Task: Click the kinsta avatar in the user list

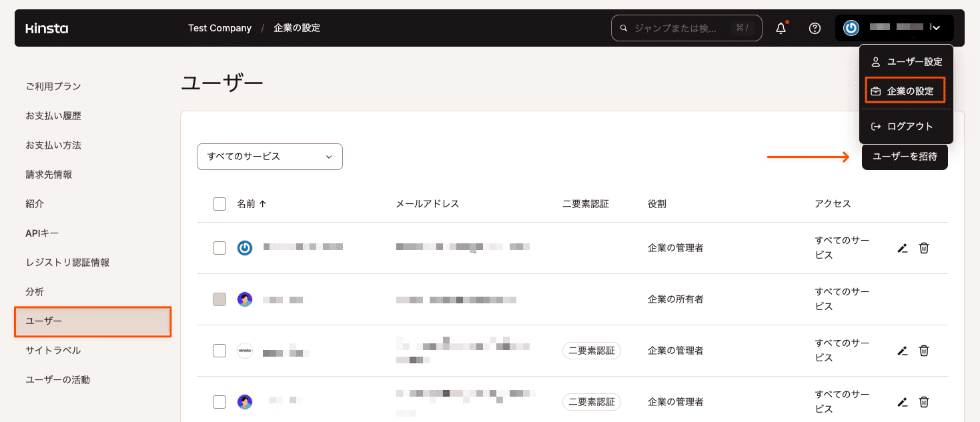Action: coord(245,350)
